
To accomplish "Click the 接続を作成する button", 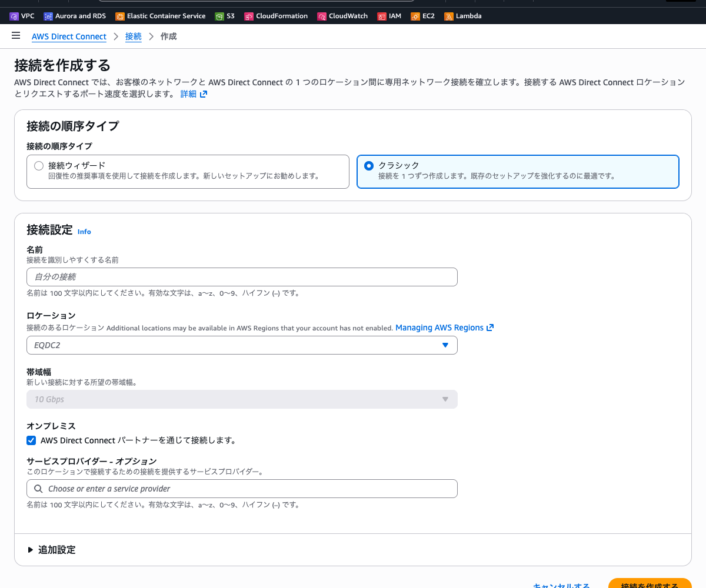I will click(x=650, y=583).
